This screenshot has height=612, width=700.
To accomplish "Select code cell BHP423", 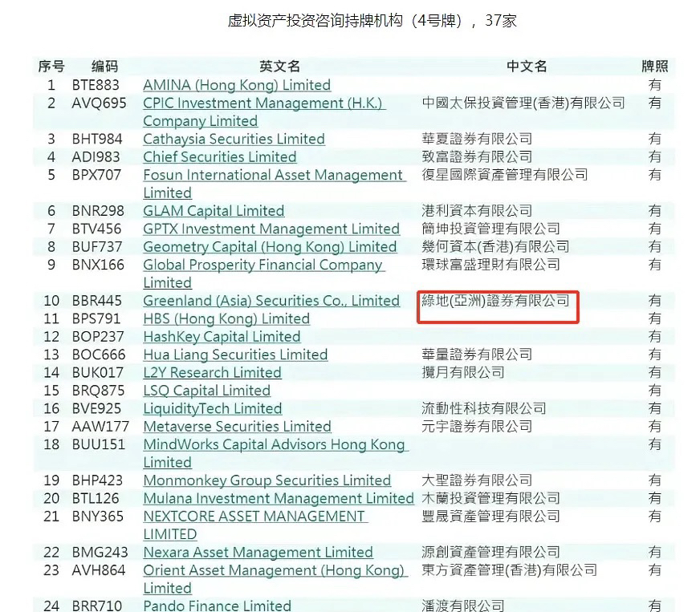I will pyautogui.click(x=97, y=480).
